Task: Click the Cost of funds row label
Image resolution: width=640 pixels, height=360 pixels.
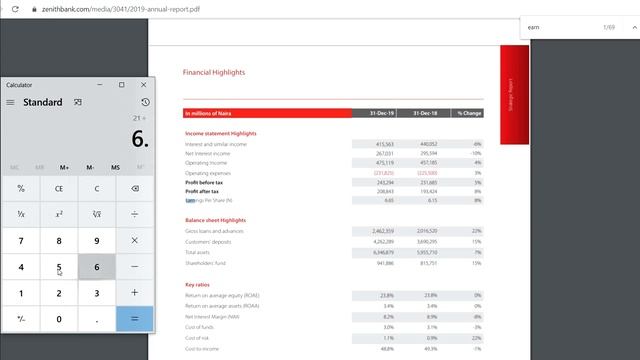Action: (199, 327)
